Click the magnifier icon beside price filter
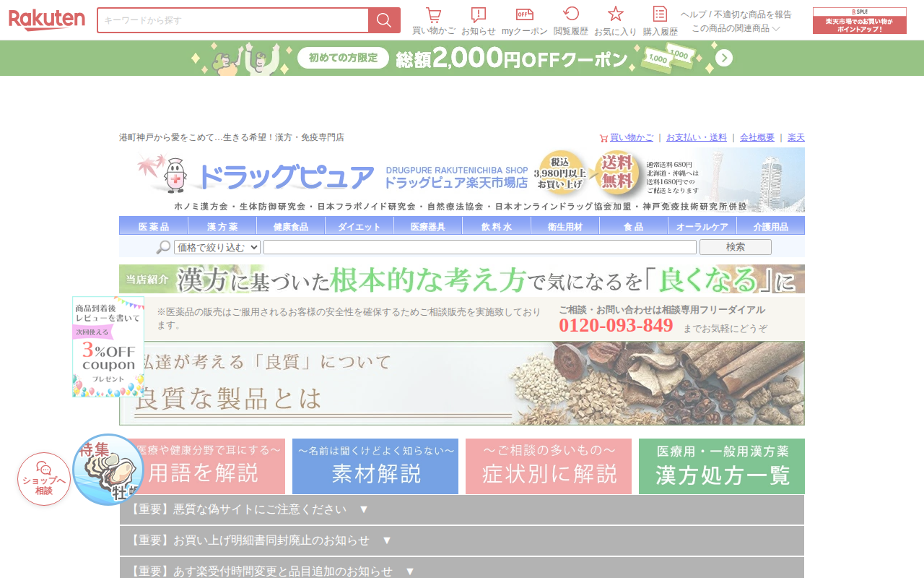This screenshot has width=924, height=578. coord(164,247)
